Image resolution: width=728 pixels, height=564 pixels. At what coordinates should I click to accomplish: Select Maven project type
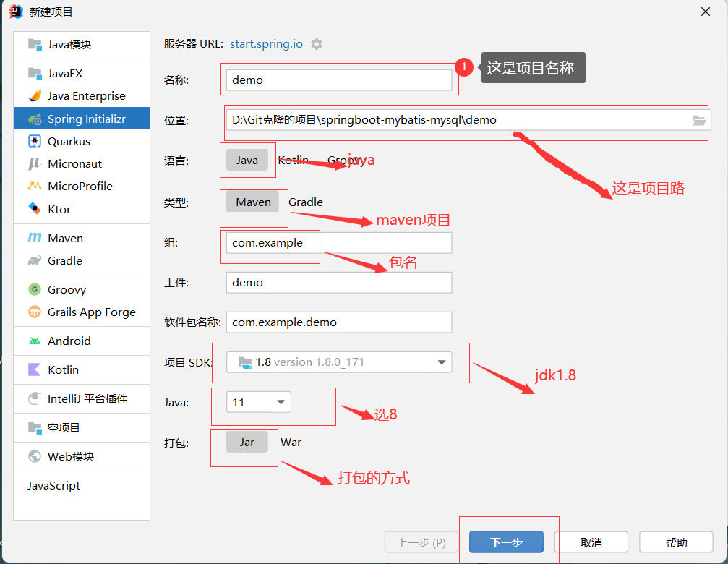[253, 202]
